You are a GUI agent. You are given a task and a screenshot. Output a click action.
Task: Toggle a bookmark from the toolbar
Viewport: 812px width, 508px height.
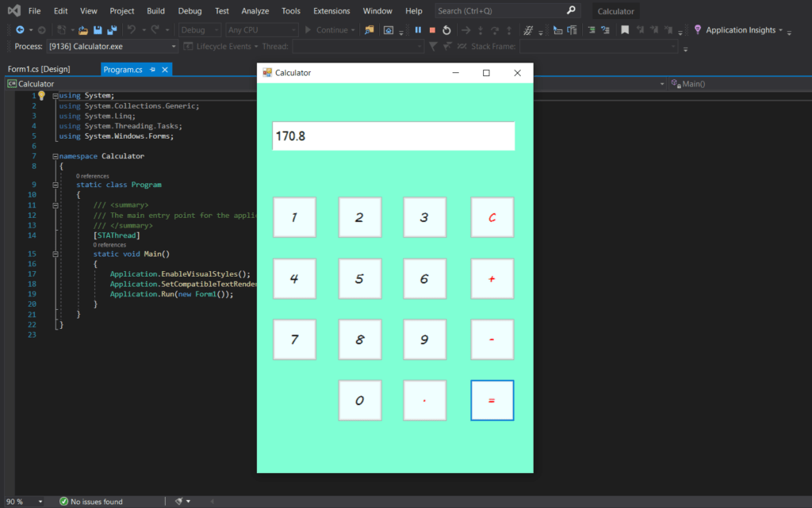click(624, 30)
